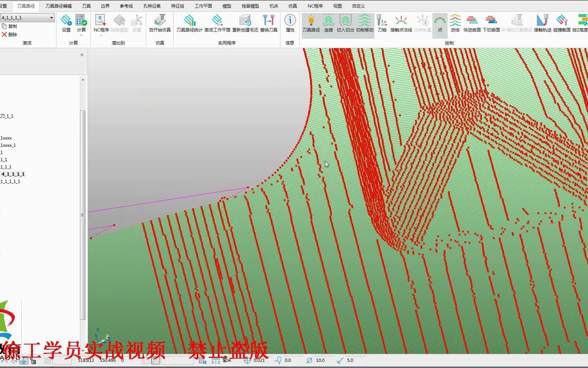The width and height of the screenshot is (588, 368).
Task: Select toolpath 4_1_1_1 in the tree
Action: [13, 174]
